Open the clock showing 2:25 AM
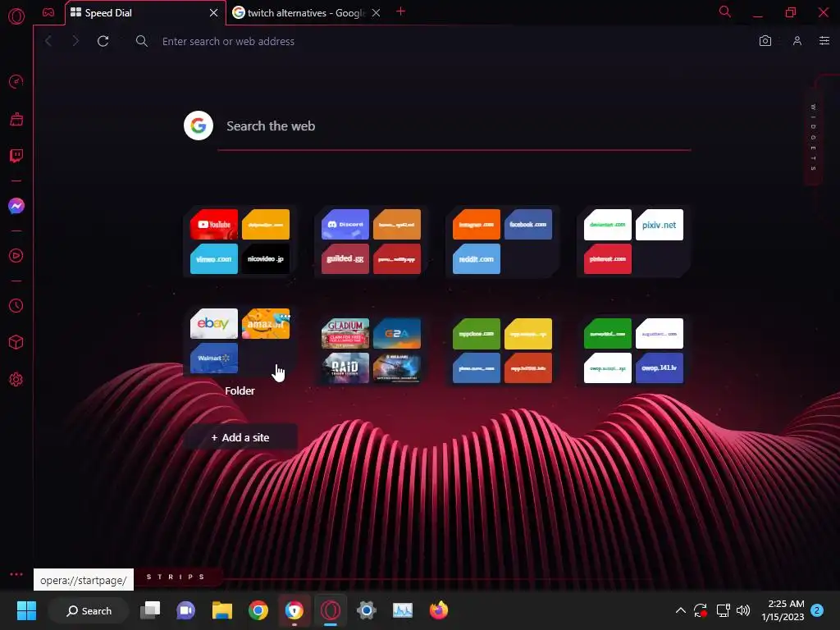 [783, 610]
